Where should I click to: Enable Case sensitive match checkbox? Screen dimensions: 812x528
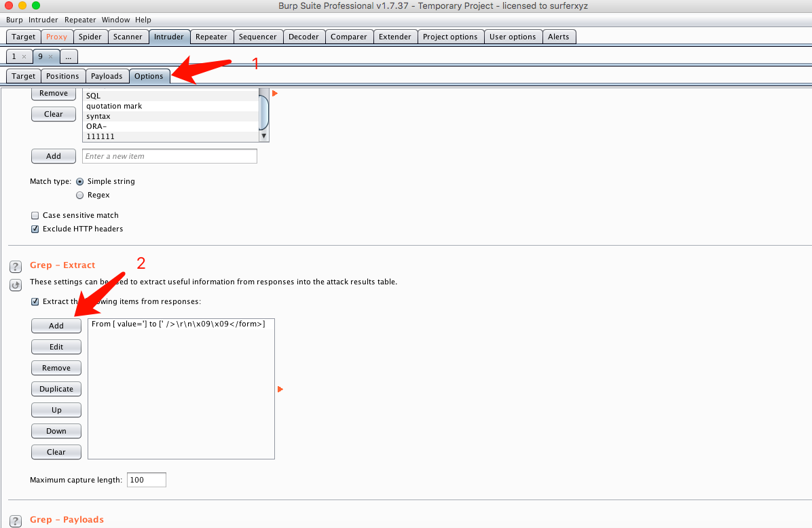[x=35, y=215]
